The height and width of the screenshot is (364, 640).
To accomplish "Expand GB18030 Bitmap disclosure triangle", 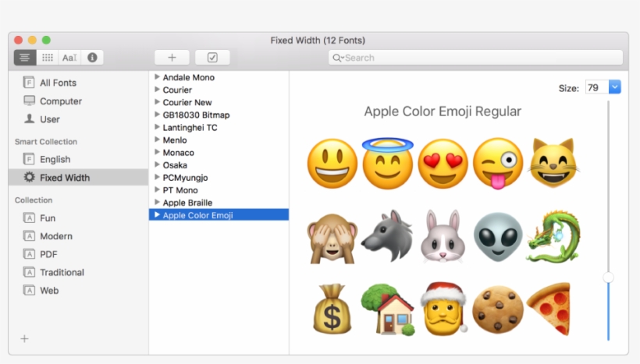I will (x=157, y=115).
